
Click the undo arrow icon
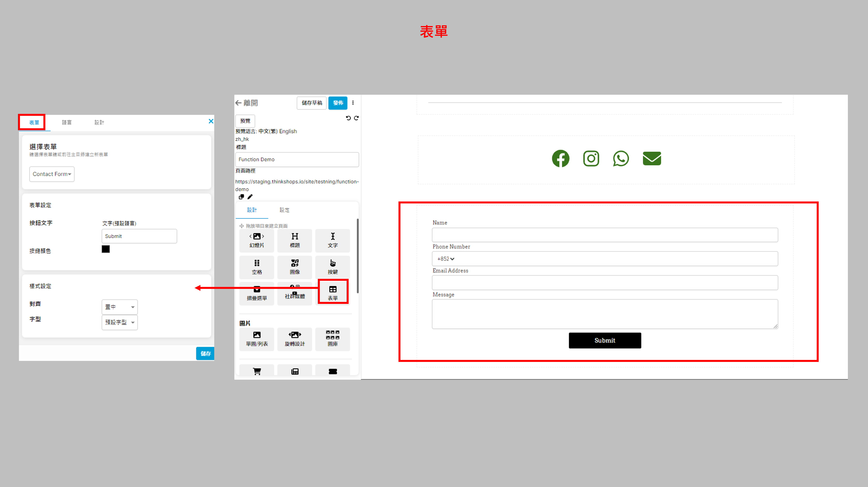tap(348, 118)
